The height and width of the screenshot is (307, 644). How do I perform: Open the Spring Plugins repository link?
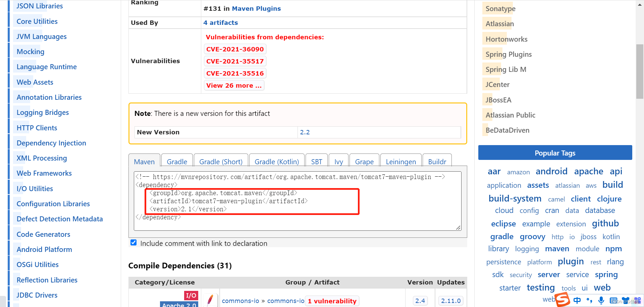(508, 54)
